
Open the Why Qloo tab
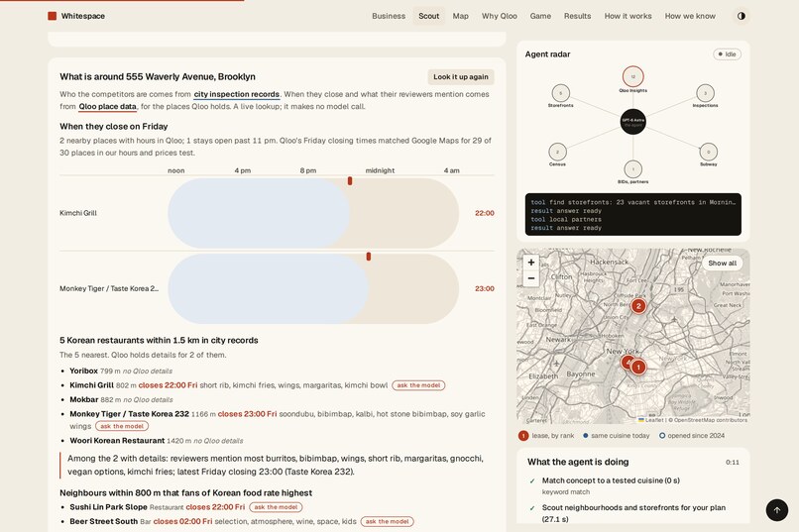pyautogui.click(x=499, y=16)
